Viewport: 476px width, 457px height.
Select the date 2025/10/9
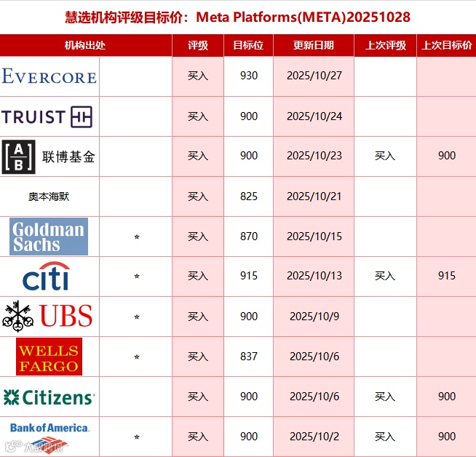tap(314, 317)
